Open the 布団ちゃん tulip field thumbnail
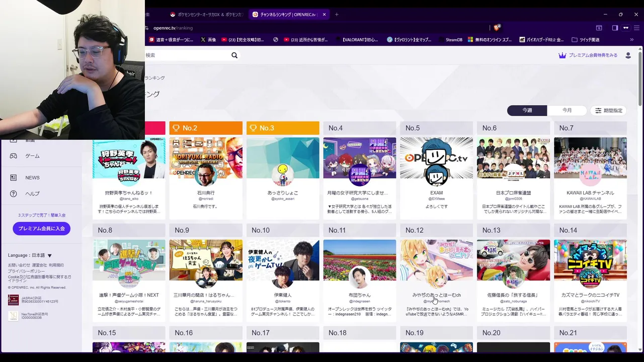This screenshot has width=644, height=362. point(359,260)
